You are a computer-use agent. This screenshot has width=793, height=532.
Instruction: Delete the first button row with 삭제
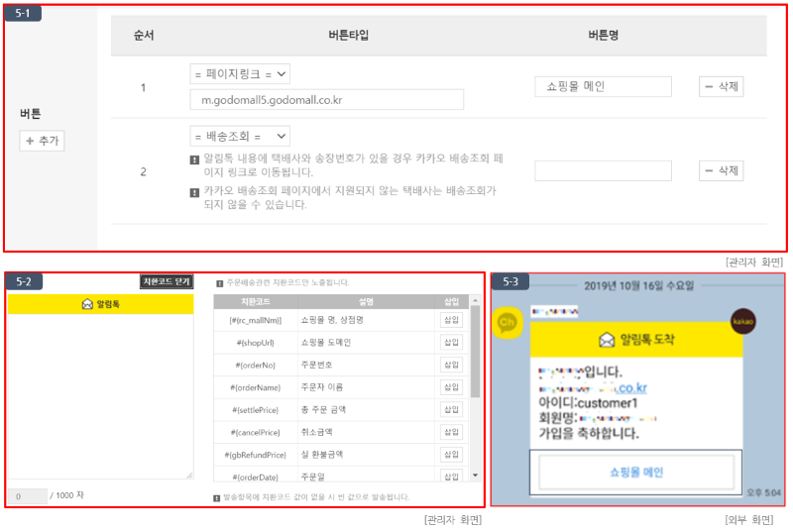721,86
